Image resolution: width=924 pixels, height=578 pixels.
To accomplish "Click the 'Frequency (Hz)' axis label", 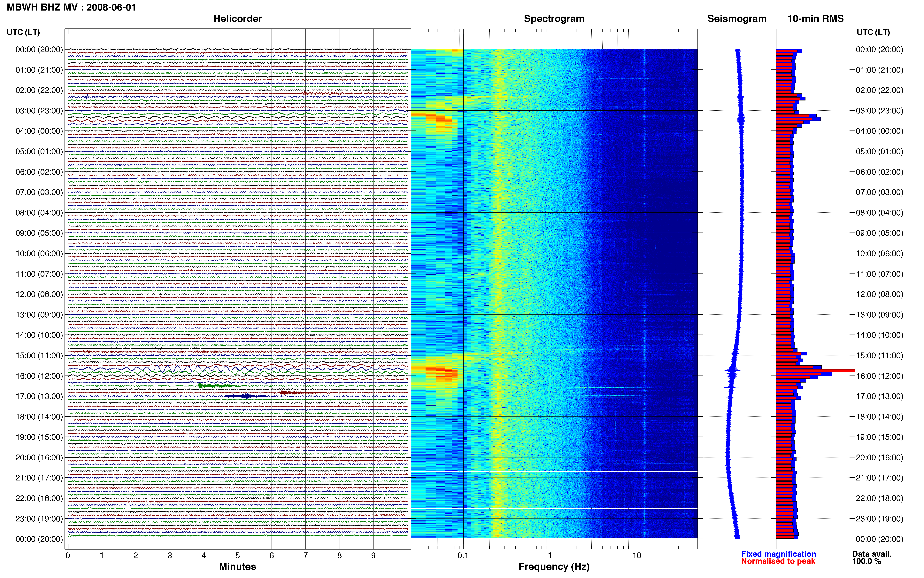I will pyautogui.click(x=554, y=566).
